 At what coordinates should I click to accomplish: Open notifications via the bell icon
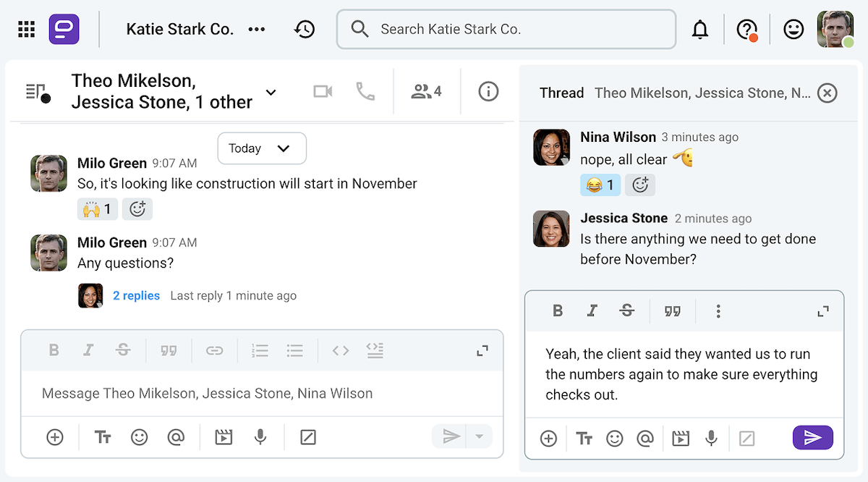click(700, 29)
